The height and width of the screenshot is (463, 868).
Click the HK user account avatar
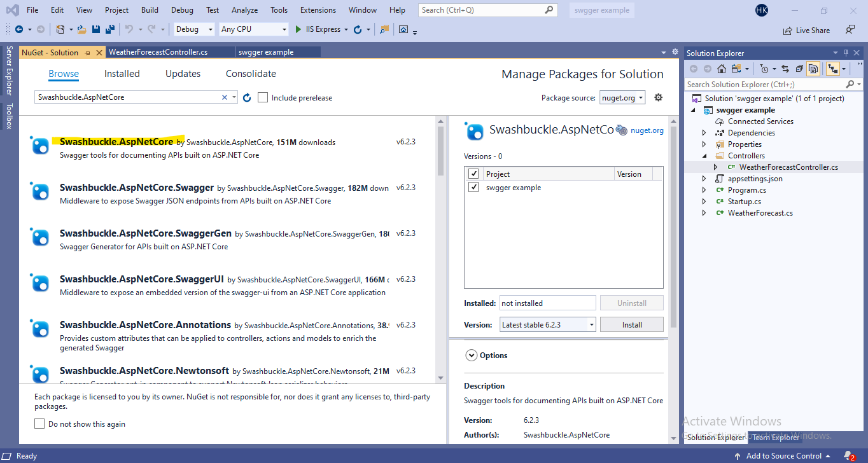coord(762,10)
